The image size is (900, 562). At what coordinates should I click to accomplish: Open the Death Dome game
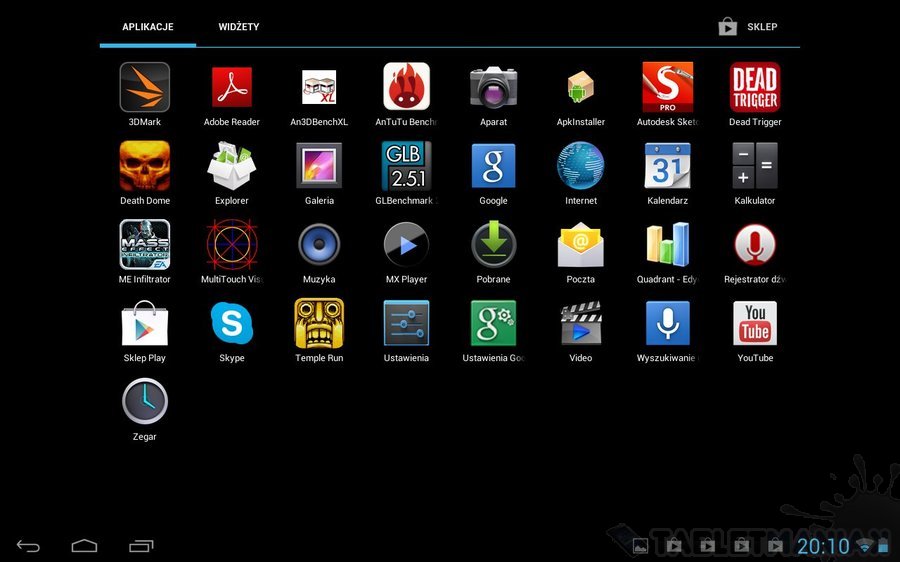(x=145, y=166)
